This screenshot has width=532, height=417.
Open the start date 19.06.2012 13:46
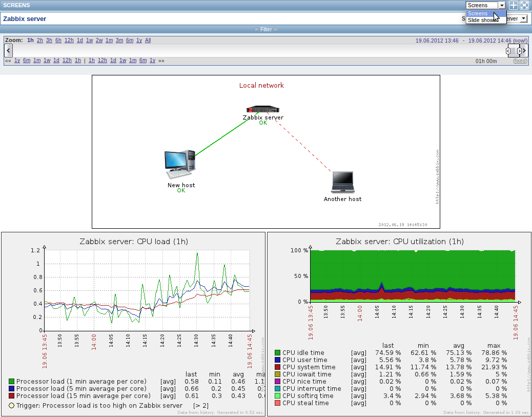coord(437,41)
